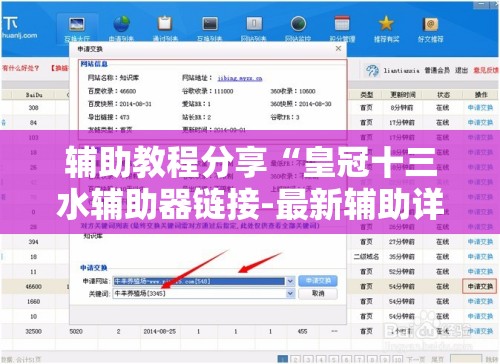Select the 二级域名 type cell
This screenshot has width=500, height=364.
pyautogui.click(x=366, y=257)
